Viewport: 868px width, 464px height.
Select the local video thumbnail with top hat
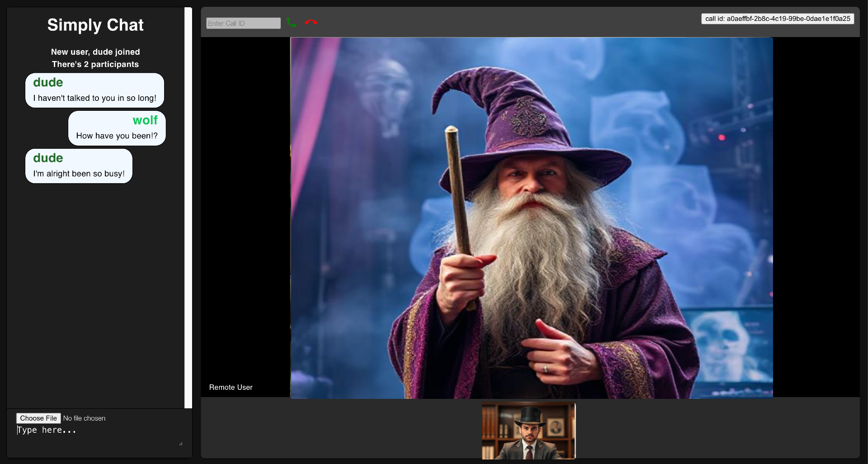pyautogui.click(x=528, y=431)
